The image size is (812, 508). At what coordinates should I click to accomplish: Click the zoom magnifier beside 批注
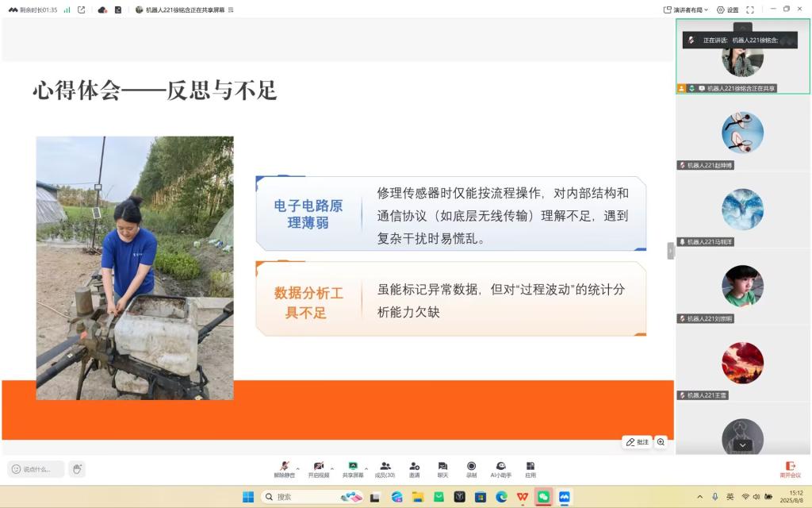tap(661, 442)
